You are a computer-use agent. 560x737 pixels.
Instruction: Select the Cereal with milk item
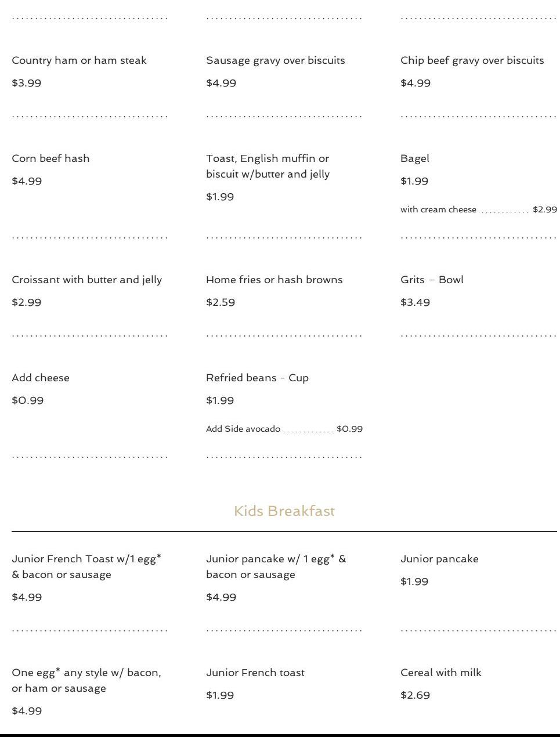coord(440,673)
